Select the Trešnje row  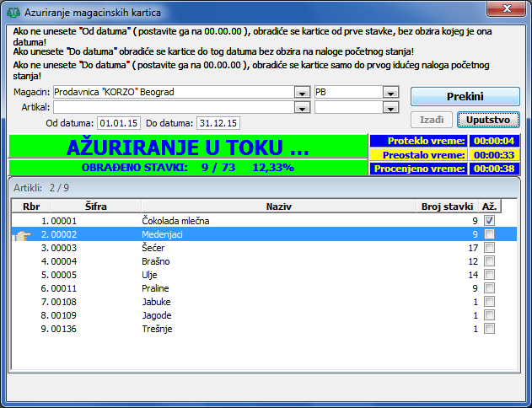(264, 329)
